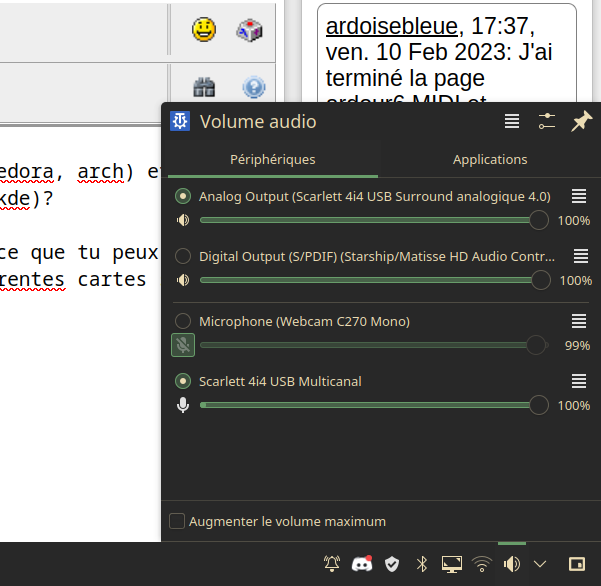Image resolution: width=601 pixels, height=586 pixels.
Task: Click the word "arch" in the text editor
Action: click(x=100, y=171)
